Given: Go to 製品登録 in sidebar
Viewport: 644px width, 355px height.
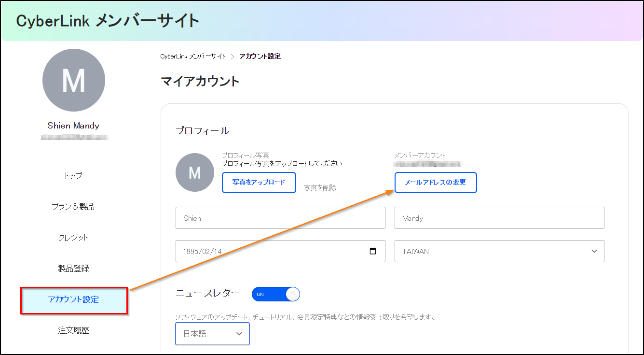Looking at the screenshot, I should [x=73, y=269].
